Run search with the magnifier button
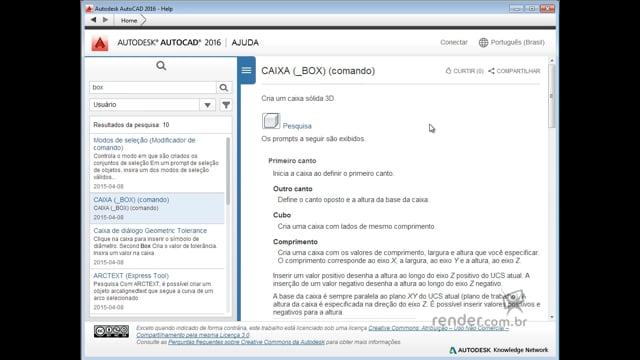 coord(224,87)
